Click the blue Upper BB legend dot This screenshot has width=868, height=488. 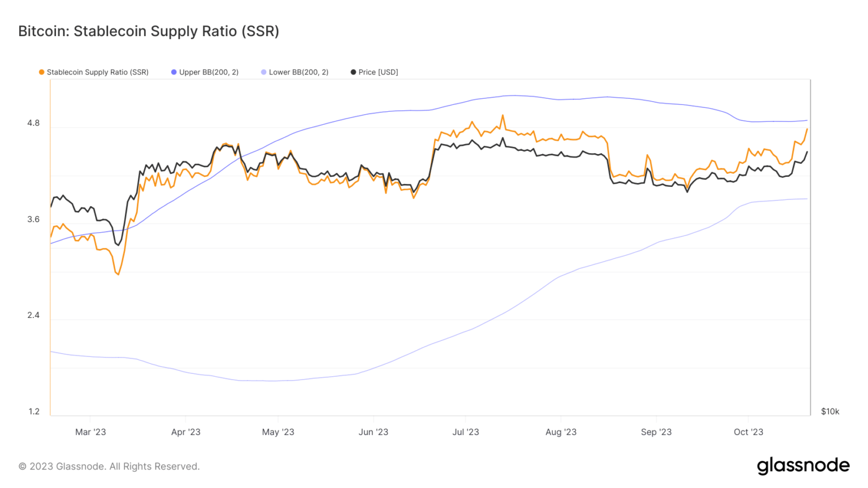174,72
